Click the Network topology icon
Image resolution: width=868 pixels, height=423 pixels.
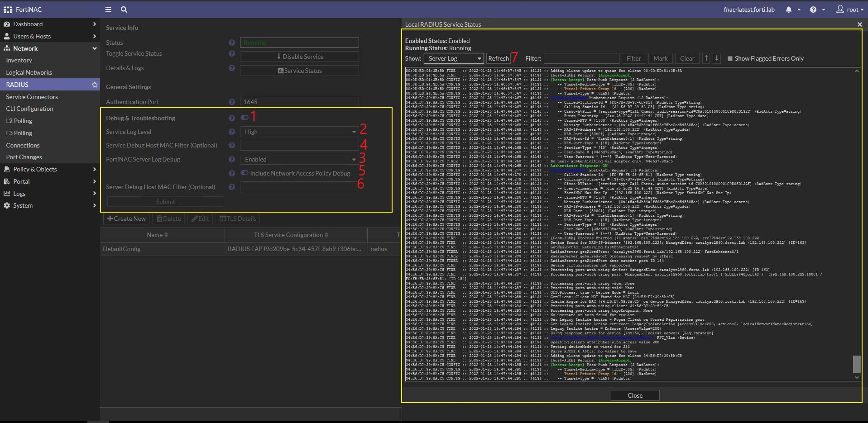tap(7, 48)
